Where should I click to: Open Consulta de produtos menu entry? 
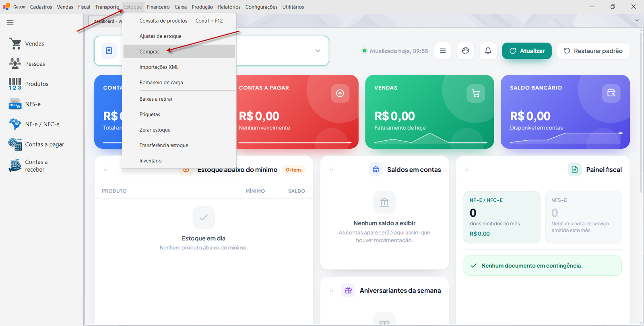coord(179,21)
